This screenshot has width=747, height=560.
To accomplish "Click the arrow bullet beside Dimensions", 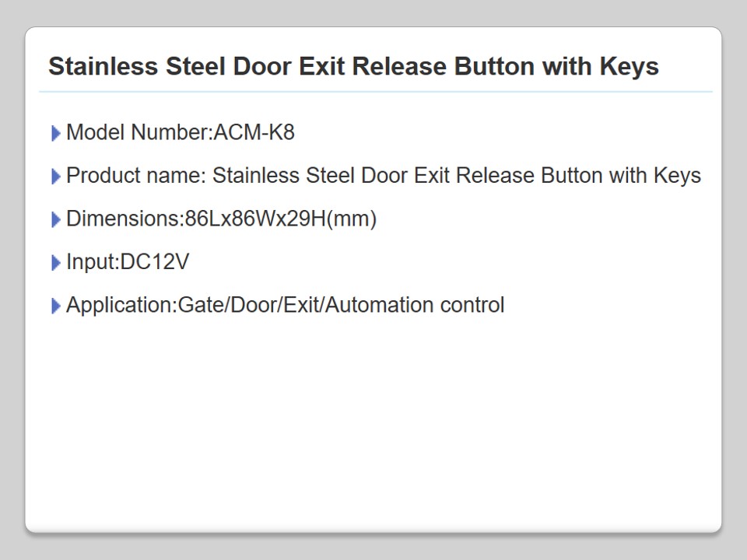I will click(x=55, y=220).
